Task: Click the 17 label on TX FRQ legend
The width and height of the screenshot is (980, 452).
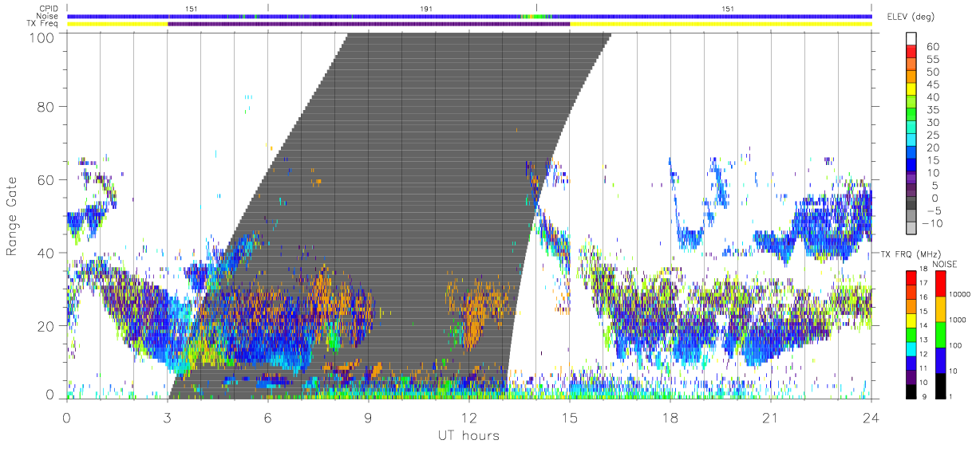Action: [923, 283]
